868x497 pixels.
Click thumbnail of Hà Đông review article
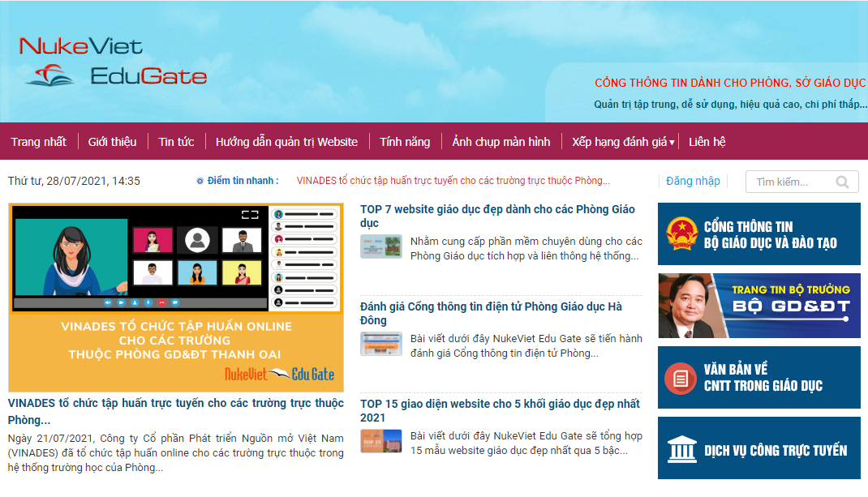380,345
